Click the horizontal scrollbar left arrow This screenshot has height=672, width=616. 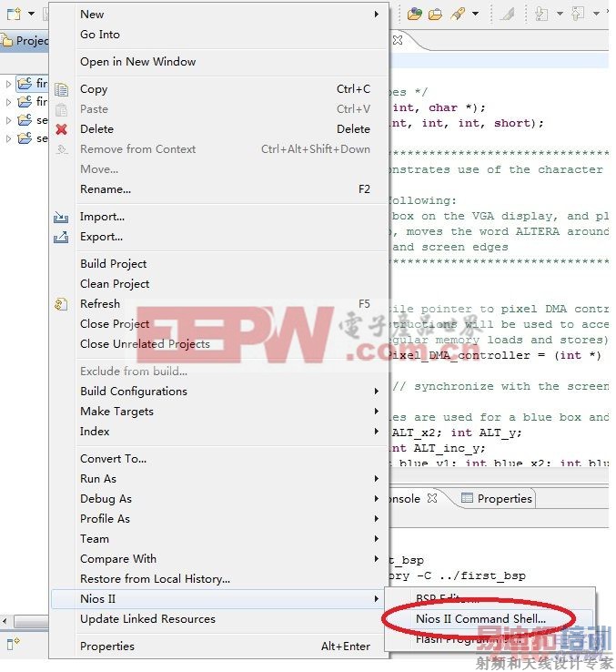tap(5, 621)
